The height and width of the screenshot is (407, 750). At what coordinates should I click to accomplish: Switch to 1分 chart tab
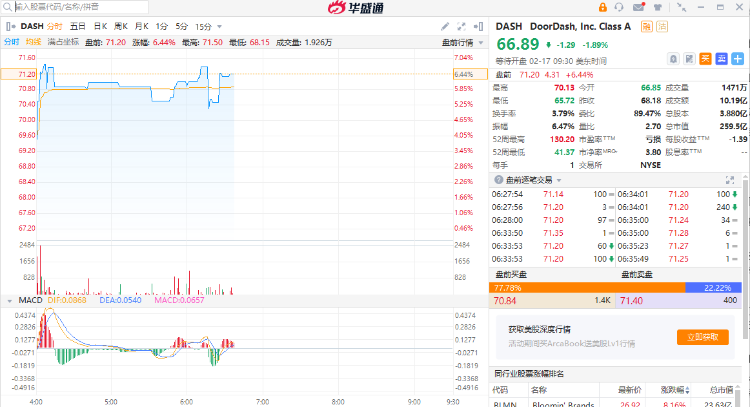pyautogui.click(x=162, y=26)
